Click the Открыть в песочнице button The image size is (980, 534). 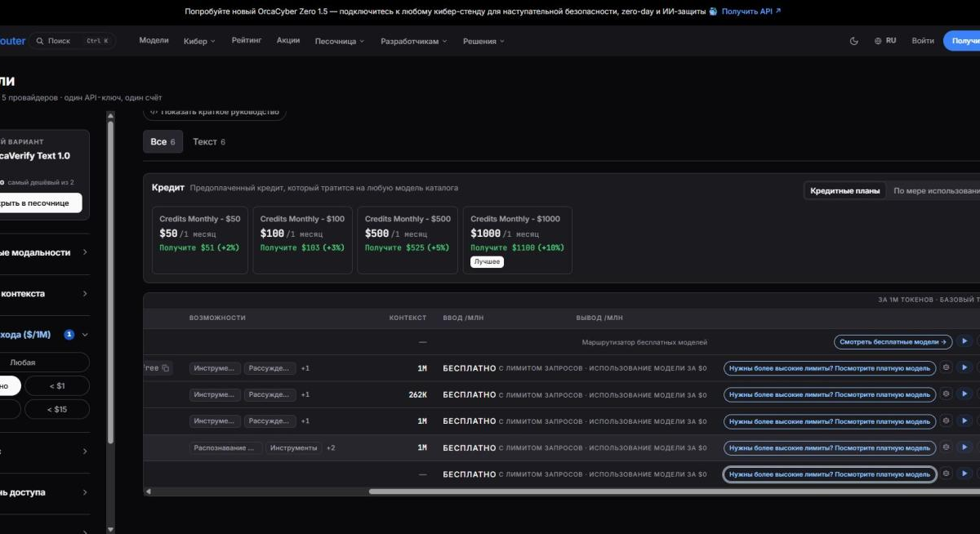pyautogui.click(x=41, y=202)
